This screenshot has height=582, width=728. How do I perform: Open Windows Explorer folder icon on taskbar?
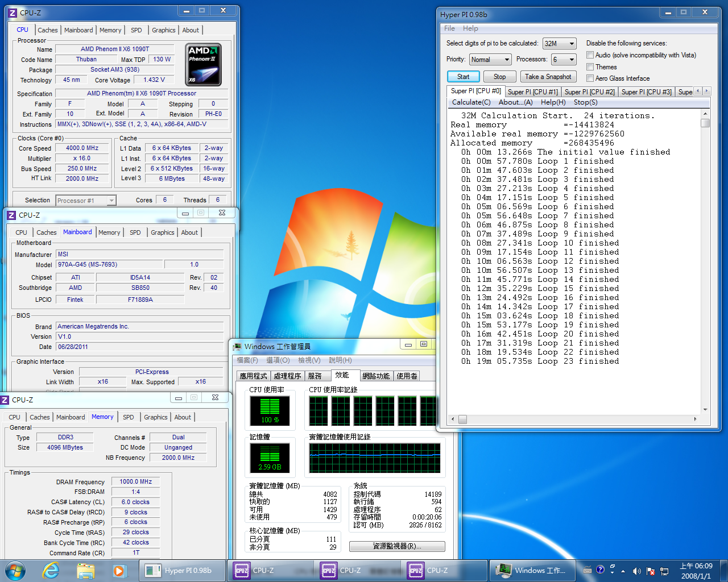(85, 571)
